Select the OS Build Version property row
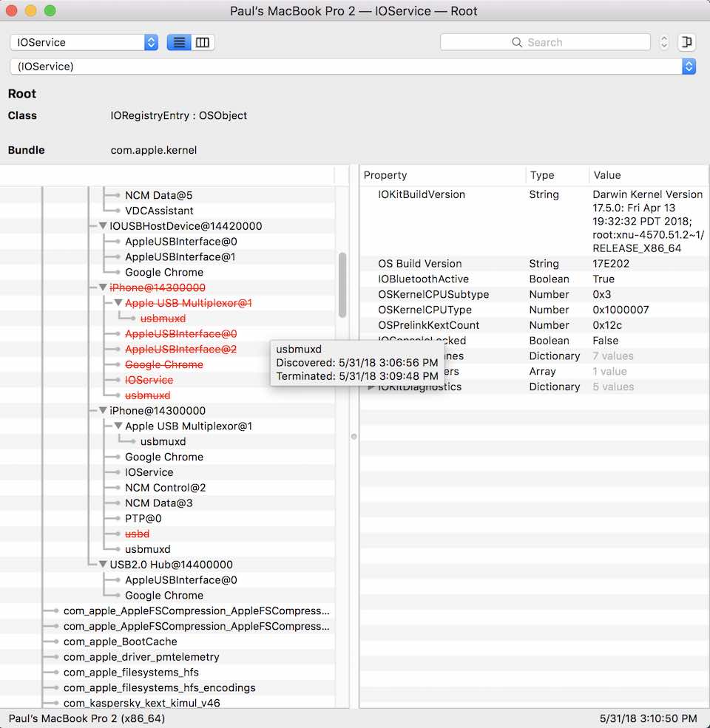The width and height of the screenshot is (710, 728). click(x=535, y=263)
